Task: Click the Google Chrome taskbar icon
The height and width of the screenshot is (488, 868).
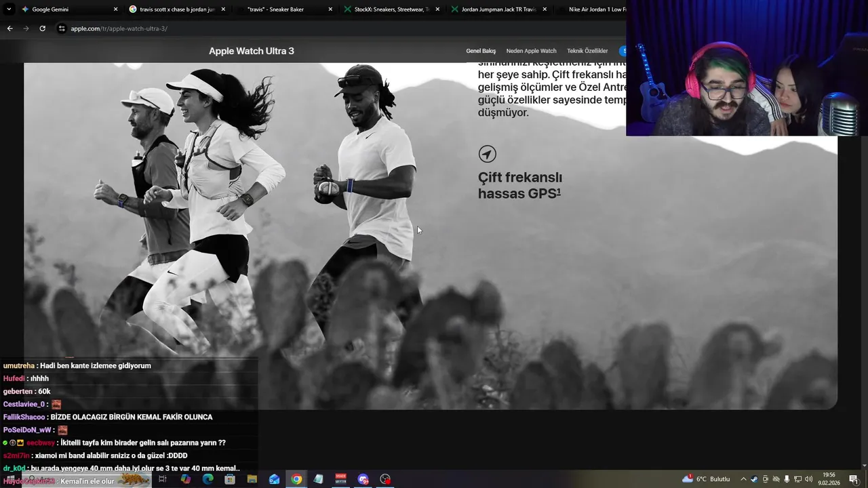Action: pos(296,479)
